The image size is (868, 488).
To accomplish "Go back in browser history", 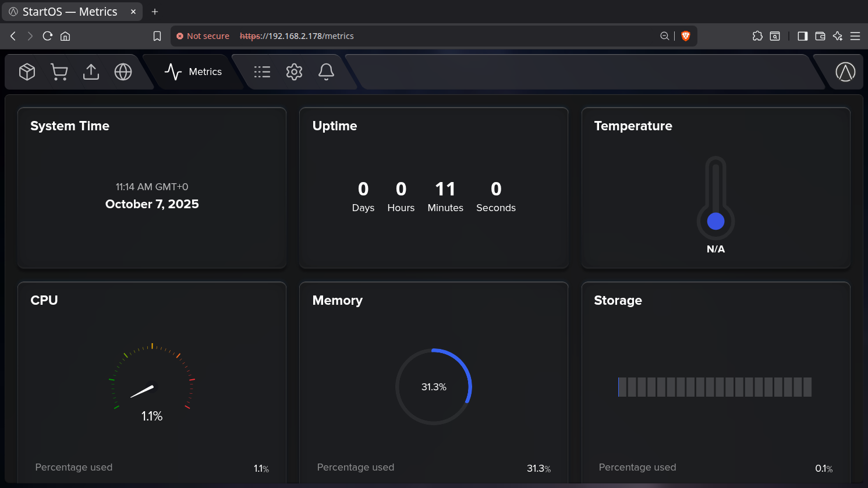I will pos(13,36).
